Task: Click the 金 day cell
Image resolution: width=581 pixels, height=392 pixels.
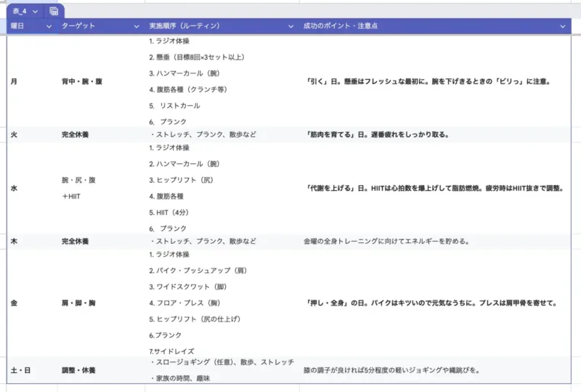Action: click(x=15, y=303)
